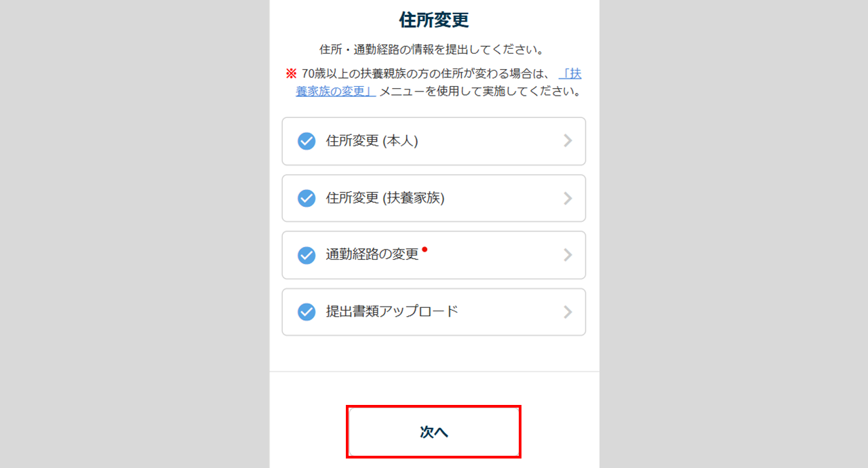This screenshot has width=868, height=468.
Task: Click the gray background left of the form
Action: pos(136,234)
